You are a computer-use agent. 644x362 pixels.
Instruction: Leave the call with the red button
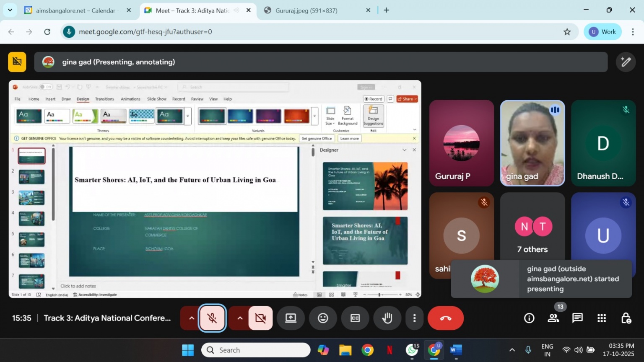[446, 318]
